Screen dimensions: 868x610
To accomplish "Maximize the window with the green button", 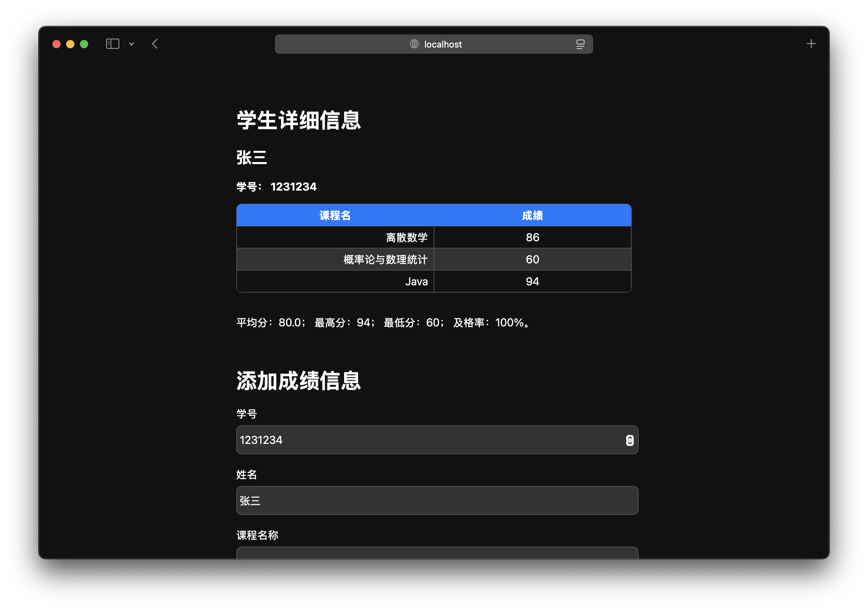I will [84, 44].
